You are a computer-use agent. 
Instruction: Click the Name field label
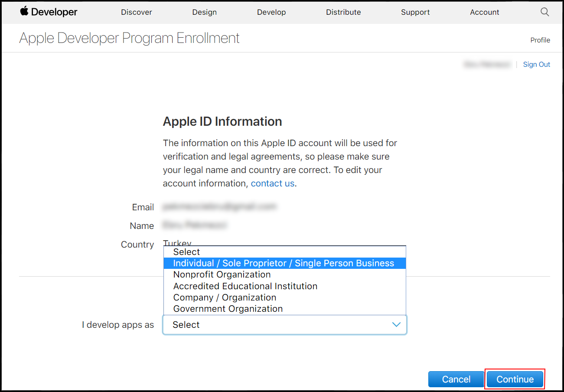click(142, 226)
